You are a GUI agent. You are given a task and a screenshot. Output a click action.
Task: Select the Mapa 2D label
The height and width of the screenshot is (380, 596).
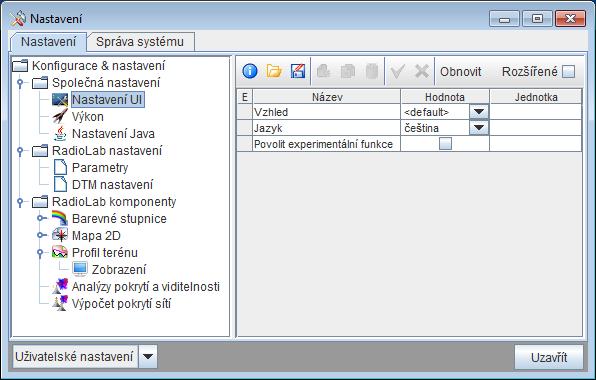pyautogui.click(x=96, y=236)
